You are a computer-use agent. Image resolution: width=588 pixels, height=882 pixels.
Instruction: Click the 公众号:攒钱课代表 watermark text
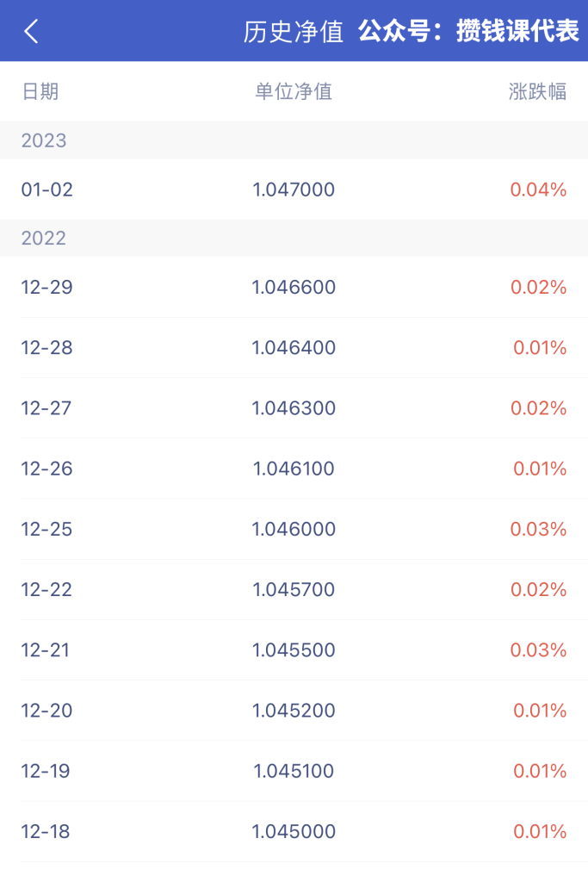(x=469, y=31)
